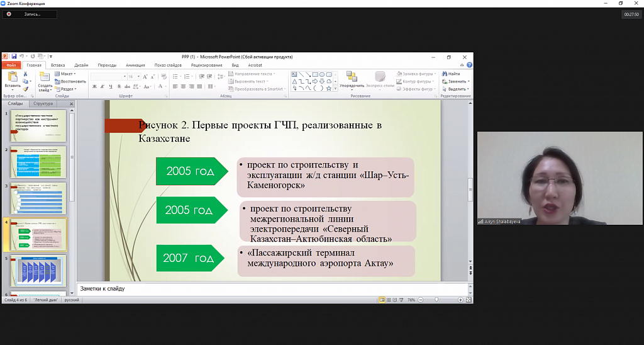Toggle italic К formatting

[x=103, y=87]
